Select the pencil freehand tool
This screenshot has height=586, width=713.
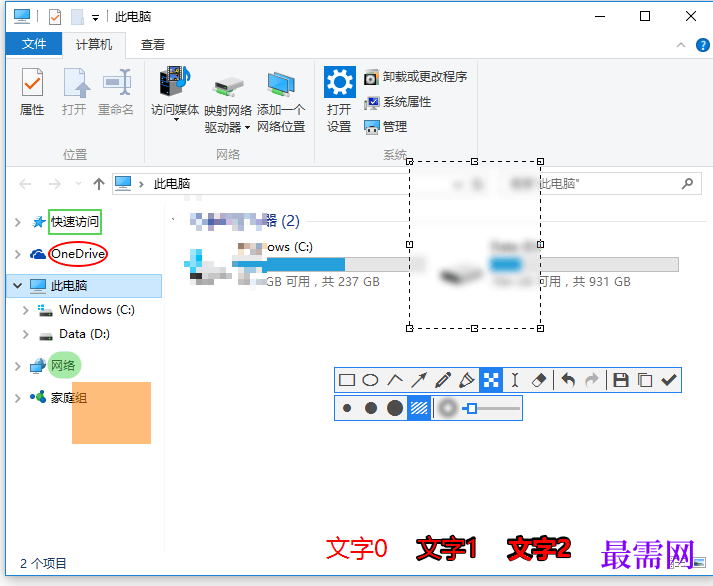pos(443,380)
